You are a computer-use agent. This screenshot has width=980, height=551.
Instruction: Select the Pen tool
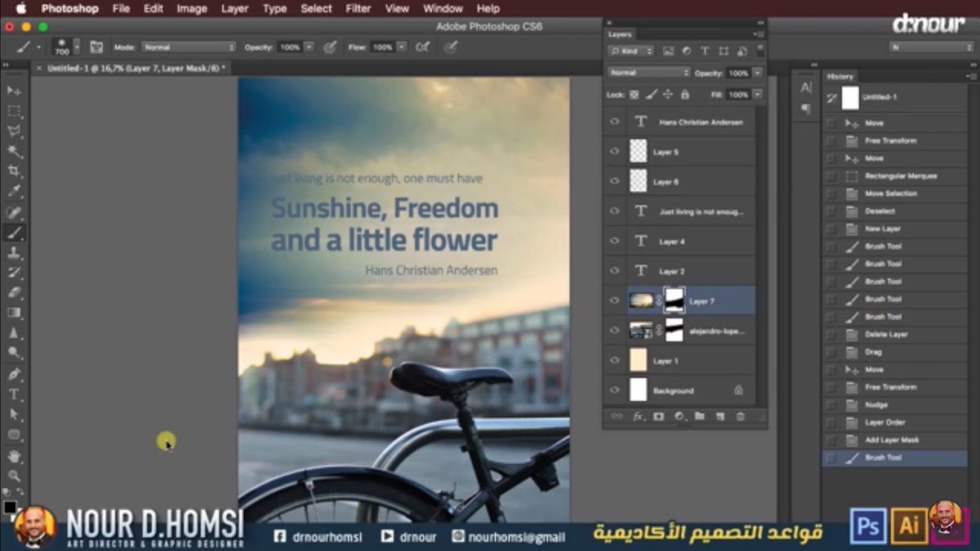(14, 374)
